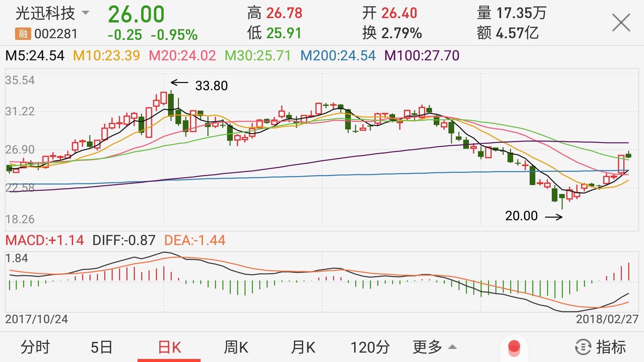Tap the 33.80 peak price annotation
The height and width of the screenshot is (362, 644).
coord(211,86)
